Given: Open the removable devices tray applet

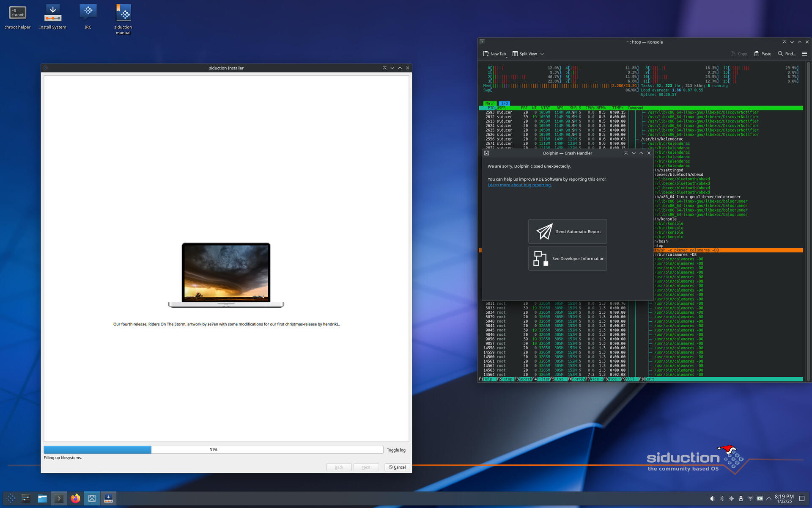Looking at the screenshot, I should tap(741, 498).
